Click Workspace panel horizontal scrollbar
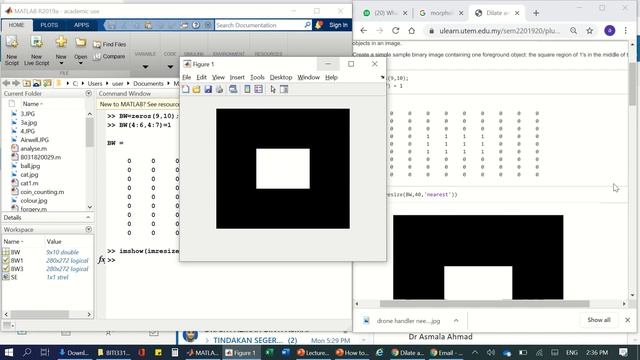The width and height of the screenshot is (640, 360). point(40,314)
